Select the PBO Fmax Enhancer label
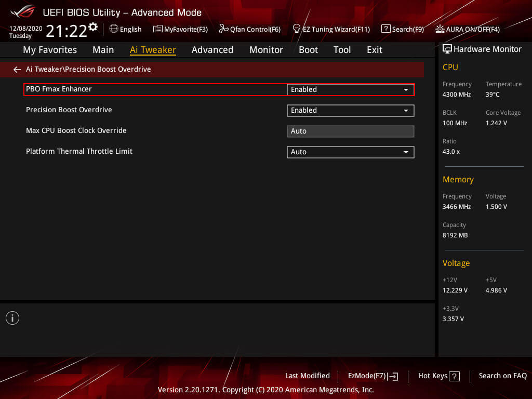532x399 pixels. pos(59,89)
